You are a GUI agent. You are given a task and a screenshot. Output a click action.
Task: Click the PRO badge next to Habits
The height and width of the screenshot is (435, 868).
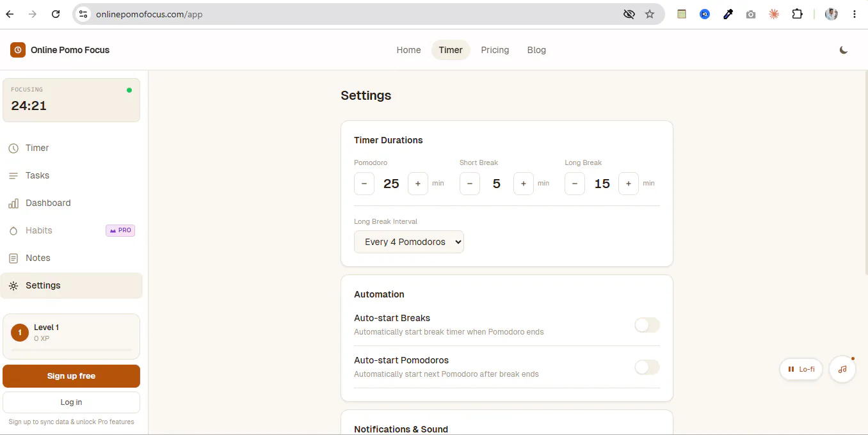click(x=120, y=230)
